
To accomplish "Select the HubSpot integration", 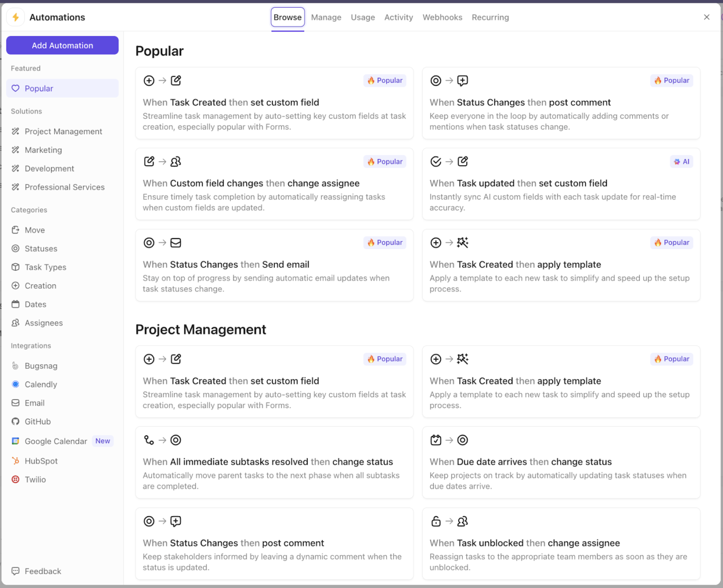I will [41, 460].
